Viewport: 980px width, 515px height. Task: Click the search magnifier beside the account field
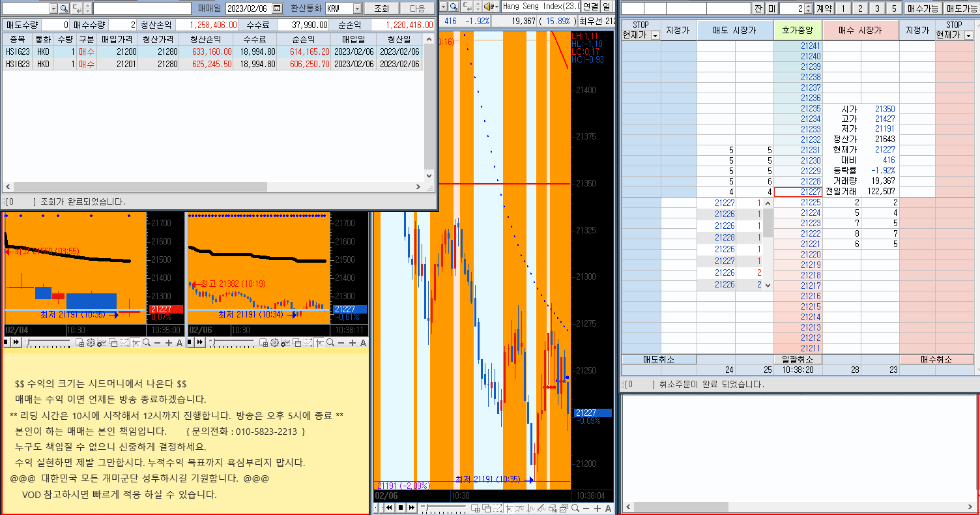[64, 8]
